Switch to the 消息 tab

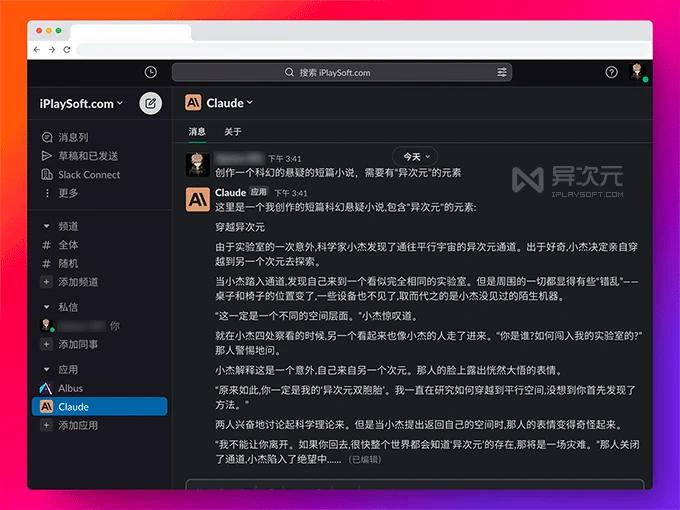click(197, 131)
